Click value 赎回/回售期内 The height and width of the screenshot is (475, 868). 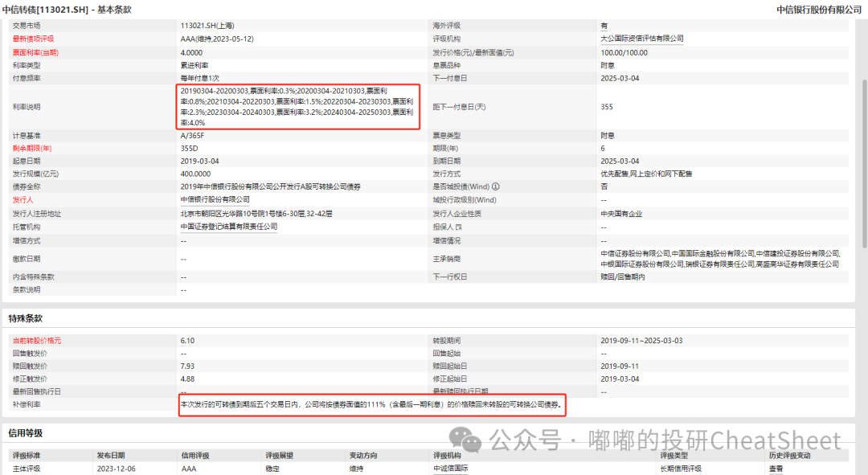623,276
